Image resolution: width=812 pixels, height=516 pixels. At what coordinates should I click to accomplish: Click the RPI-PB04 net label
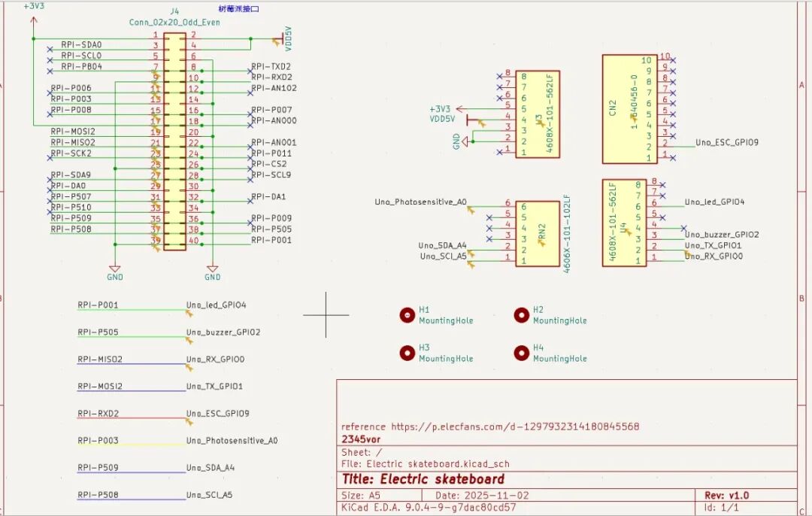point(81,66)
